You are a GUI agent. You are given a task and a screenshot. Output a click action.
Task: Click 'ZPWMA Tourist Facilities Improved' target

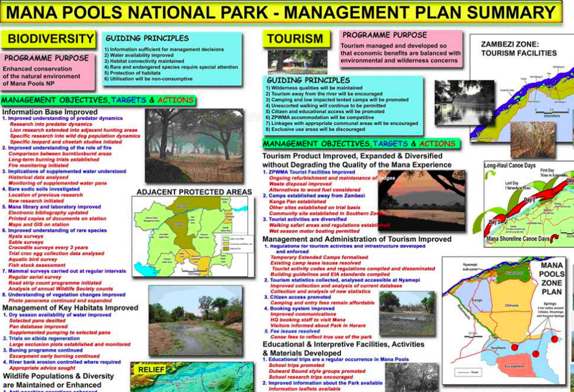(309, 172)
